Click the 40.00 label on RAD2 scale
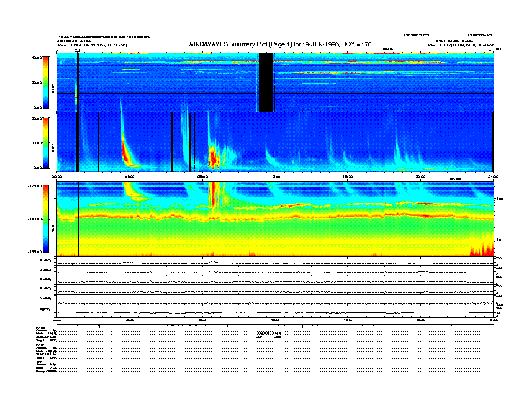The width and height of the screenshot is (532, 411). (36, 58)
